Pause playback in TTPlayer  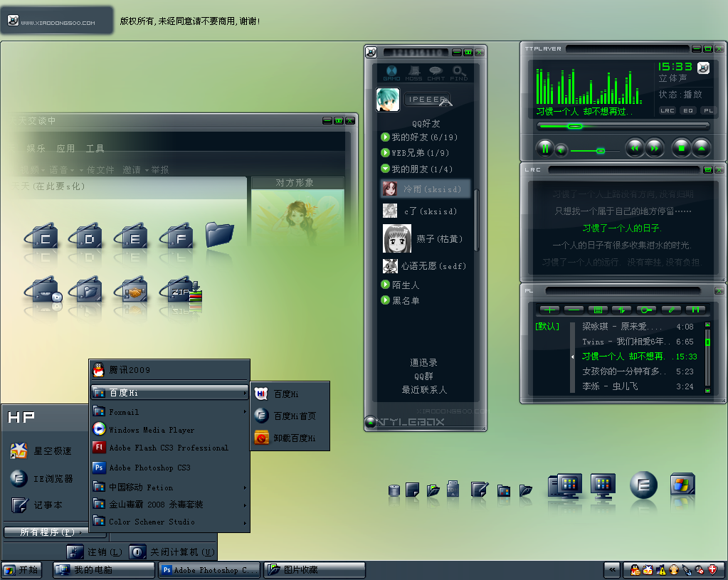[x=545, y=149]
